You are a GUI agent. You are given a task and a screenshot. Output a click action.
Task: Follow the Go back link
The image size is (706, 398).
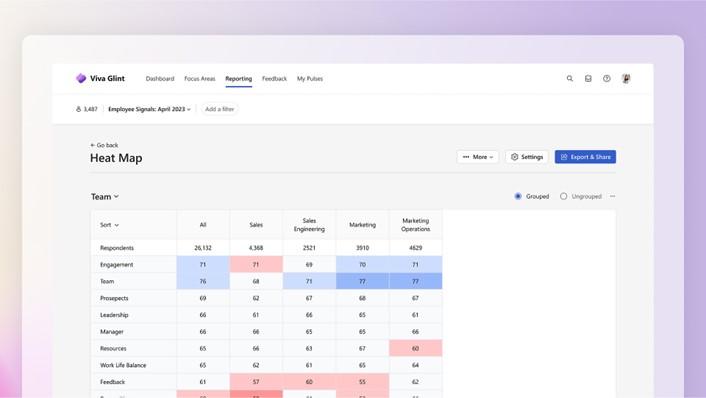pyautogui.click(x=104, y=145)
